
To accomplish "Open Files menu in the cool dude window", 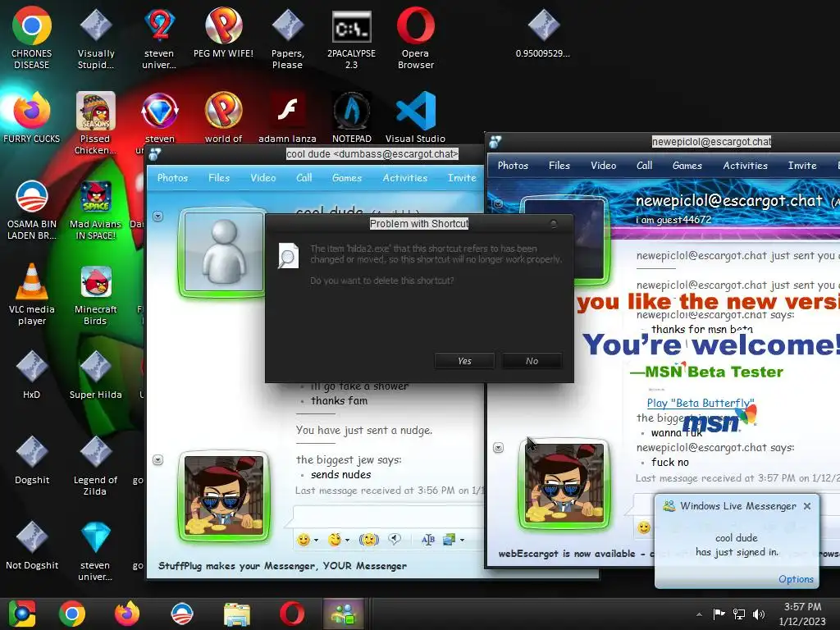I will point(219,178).
